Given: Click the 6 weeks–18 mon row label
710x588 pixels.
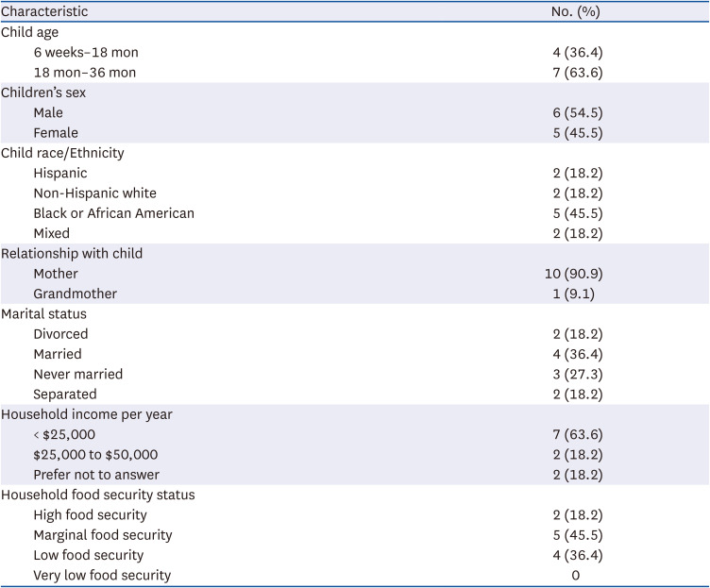Looking at the screenshot, I should (86, 52).
